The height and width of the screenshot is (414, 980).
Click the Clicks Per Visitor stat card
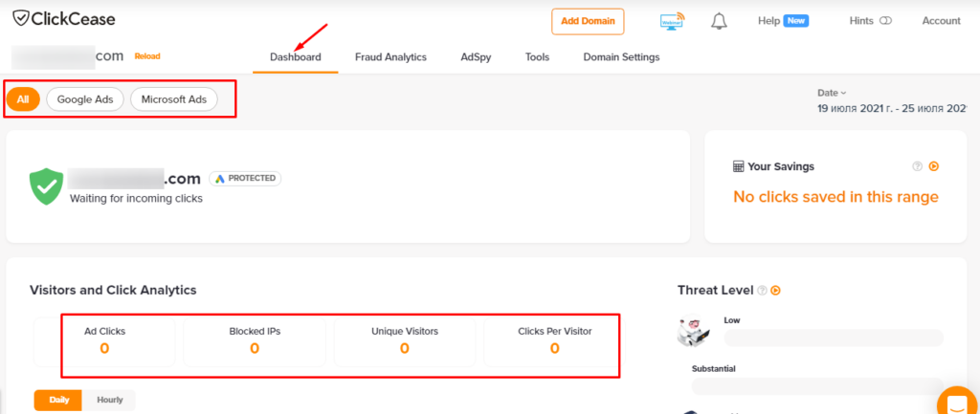tap(554, 341)
